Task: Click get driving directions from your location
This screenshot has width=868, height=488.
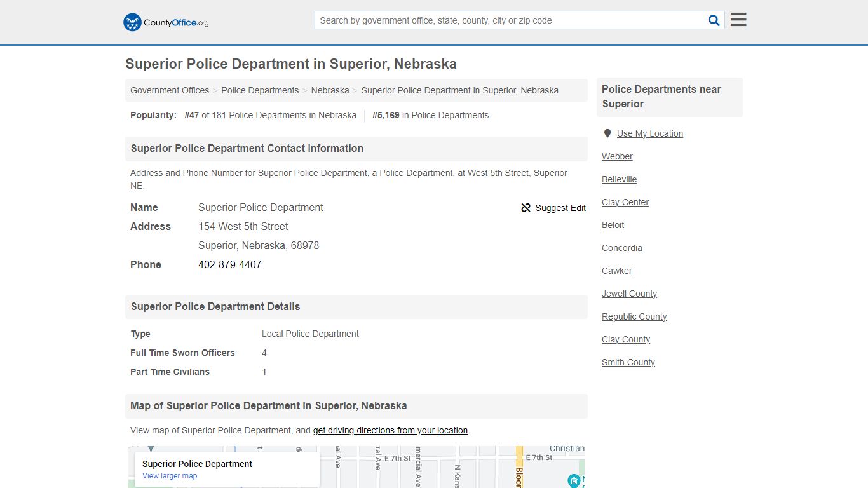Action: coord(390,430)
